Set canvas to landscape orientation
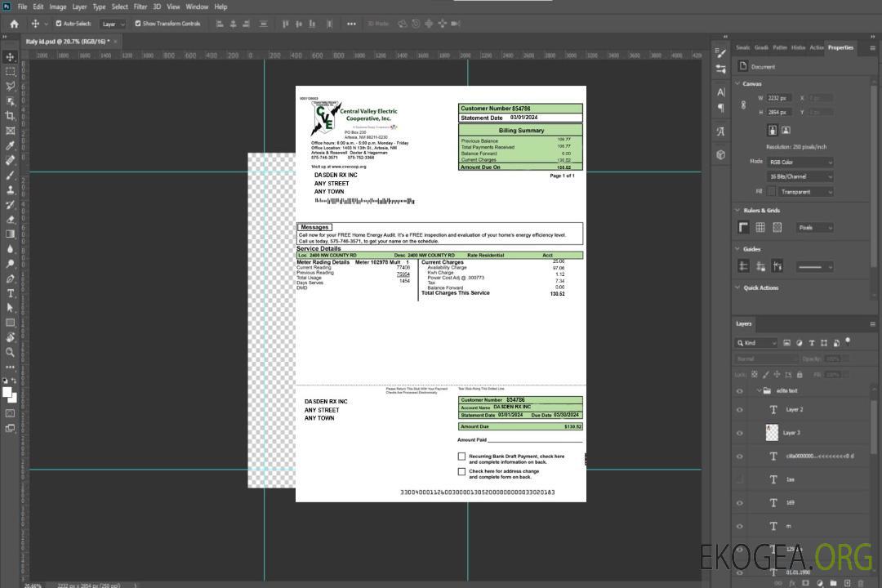This screenshot has width=882, height=588. coord(786,130)
